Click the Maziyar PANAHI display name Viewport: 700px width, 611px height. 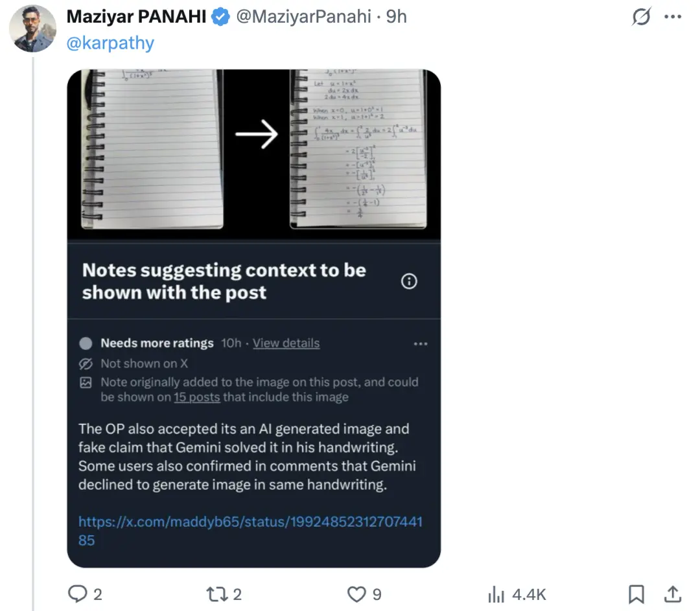pyautogui.click(x=136, y=17)
